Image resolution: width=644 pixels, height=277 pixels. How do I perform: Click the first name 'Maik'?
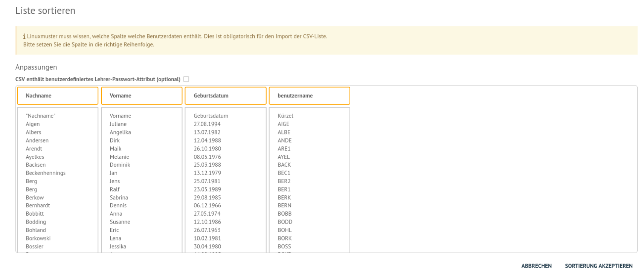(116, 149)
